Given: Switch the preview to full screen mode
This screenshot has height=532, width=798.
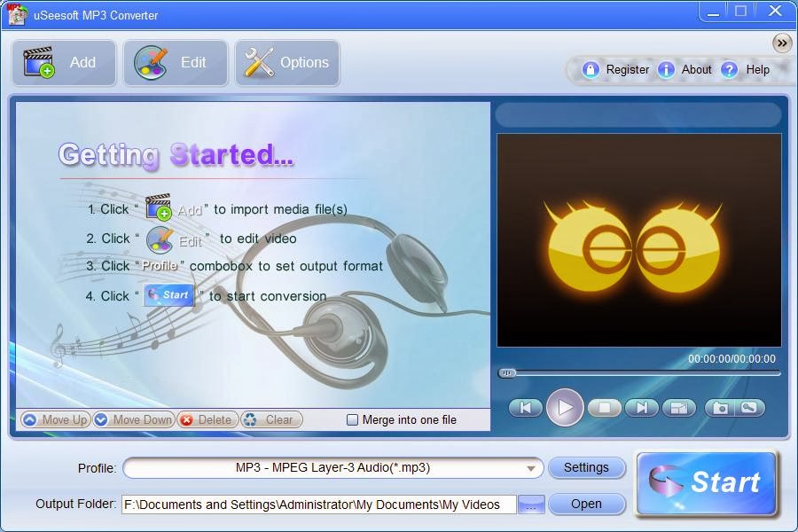Looking at the screenshot, I should pyautogui.click(x=678, y=408).
